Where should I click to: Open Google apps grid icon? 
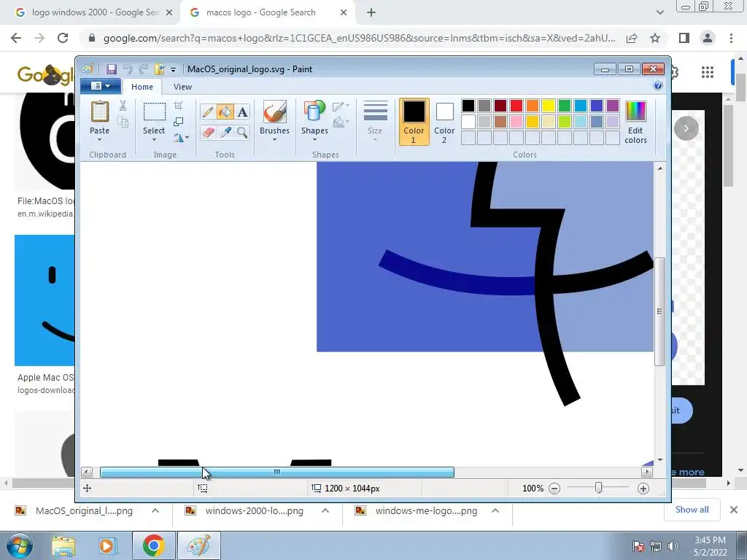pyautogui.click(x=708, y=72)
